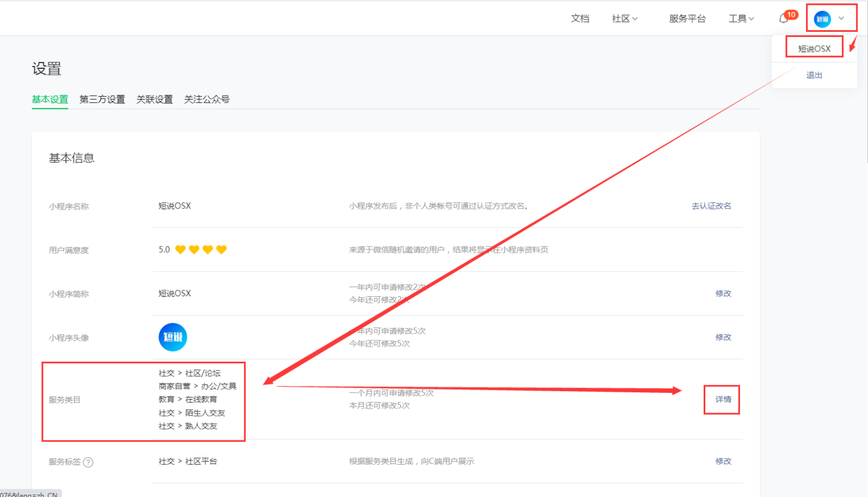Screen dimensions: 868x497
Task: Expand the 社区 dropdown menu
Action: pos(624,19)
